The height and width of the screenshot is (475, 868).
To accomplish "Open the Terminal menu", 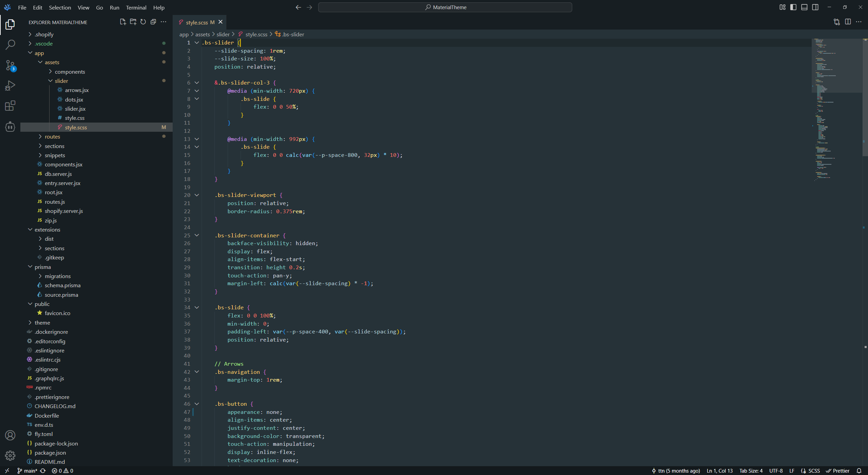I will coord(136,7).
